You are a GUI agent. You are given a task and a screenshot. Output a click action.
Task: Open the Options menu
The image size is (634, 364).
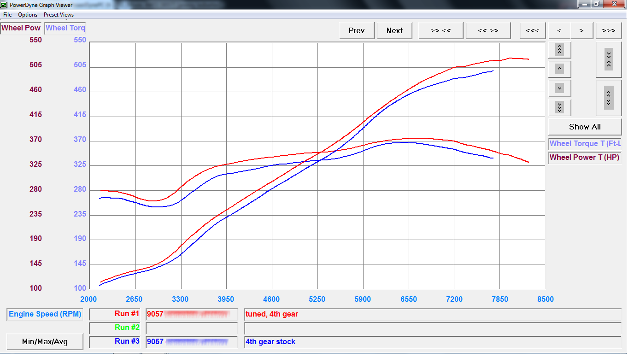click(x=28, y=15)
